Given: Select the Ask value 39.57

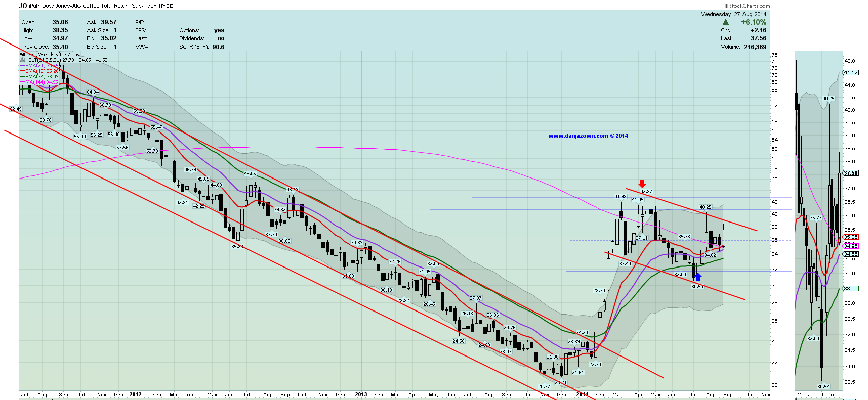Looking at the screenshot, I should click(109, 22).
